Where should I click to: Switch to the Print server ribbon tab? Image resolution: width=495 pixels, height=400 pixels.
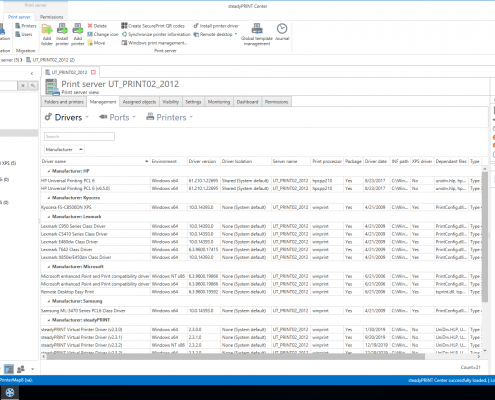point(19,17)
